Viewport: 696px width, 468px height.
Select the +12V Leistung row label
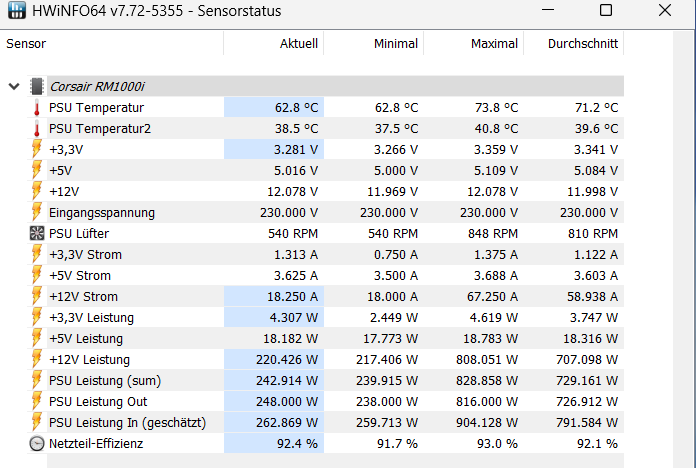(x=89, y=359)
